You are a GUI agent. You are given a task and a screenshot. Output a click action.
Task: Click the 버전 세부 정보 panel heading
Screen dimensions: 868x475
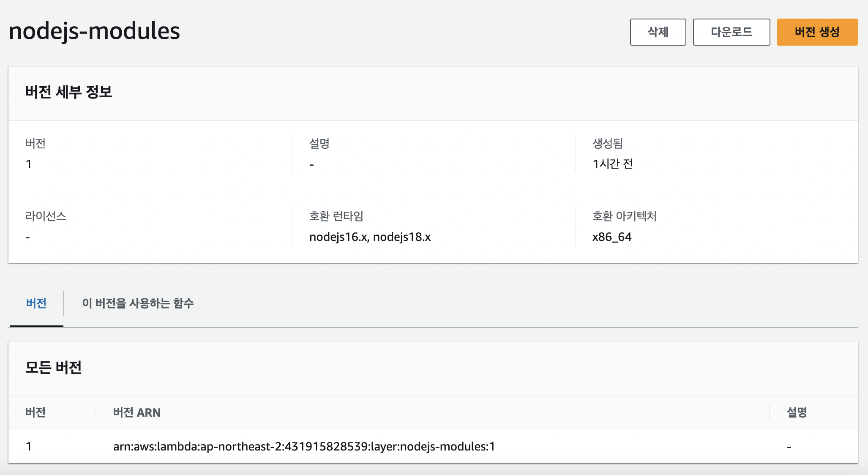[x=68, y=92]
